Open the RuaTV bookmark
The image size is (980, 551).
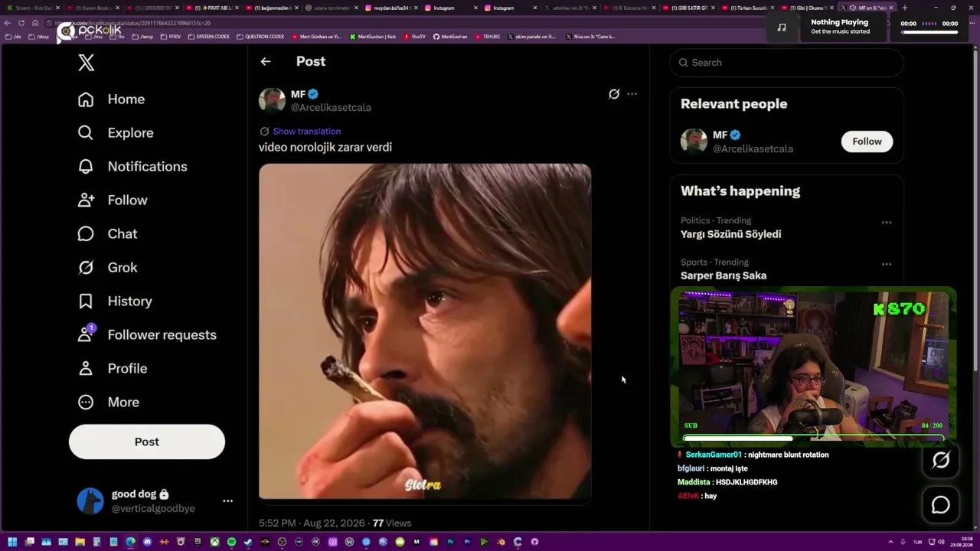pyautogui.click(x=415, y=37)
